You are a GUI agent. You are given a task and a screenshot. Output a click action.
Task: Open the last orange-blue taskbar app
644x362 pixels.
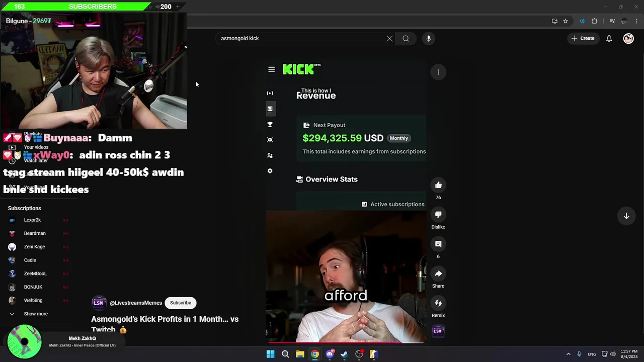click(374, 354)
